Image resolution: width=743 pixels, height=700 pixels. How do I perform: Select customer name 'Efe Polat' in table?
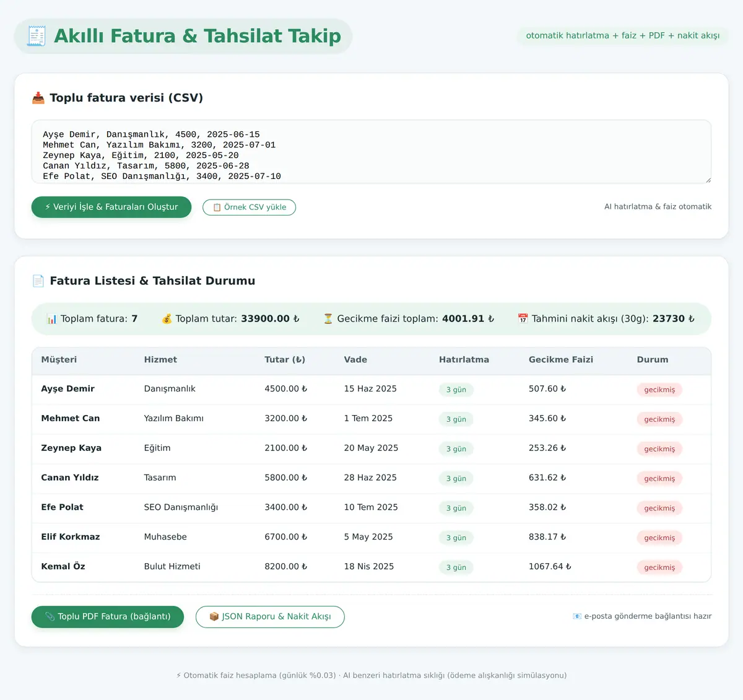click(62, 507)
